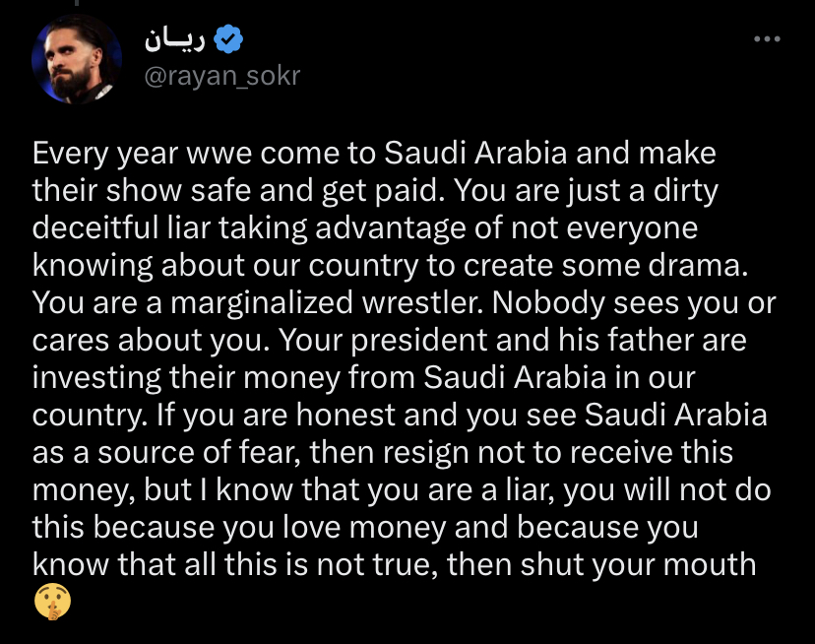Viewport: 815px width, 644px height.
Task: Click the line beginning "money, but I know"
Action: point(402,490)
